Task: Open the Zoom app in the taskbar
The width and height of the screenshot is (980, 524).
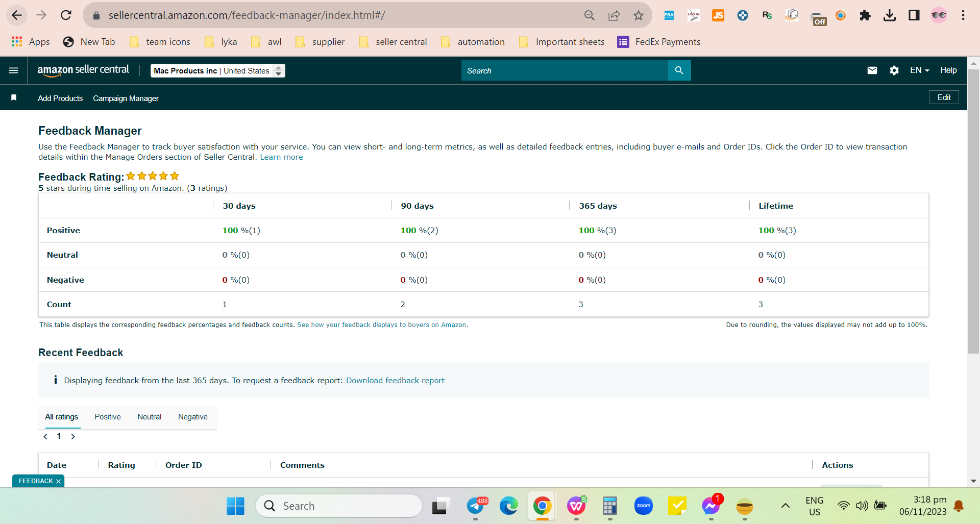Action: tap(644, 506)
